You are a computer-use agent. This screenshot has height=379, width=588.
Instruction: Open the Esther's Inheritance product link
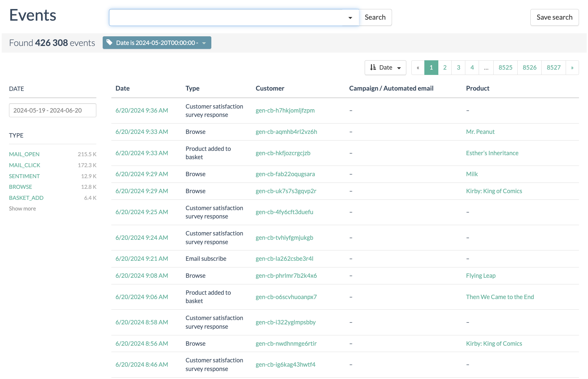tap(492, 153)
